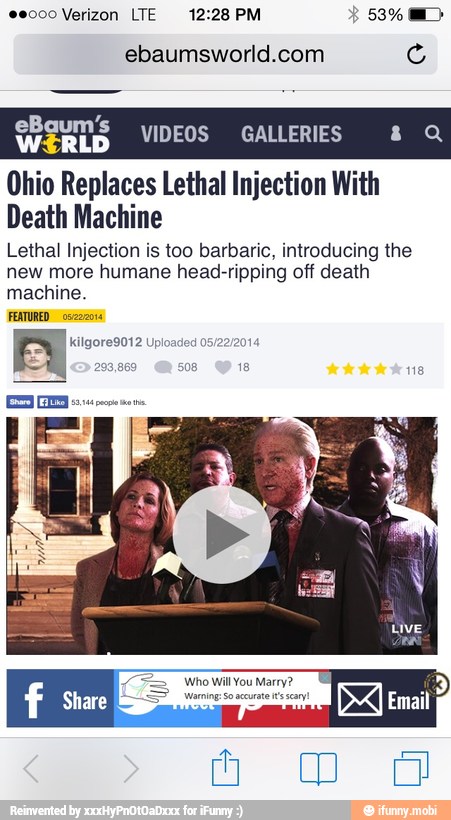Click the Facebook Like button
Image resolution: width=451 pixels, height=820 pixels.
(x=52, y=402)
